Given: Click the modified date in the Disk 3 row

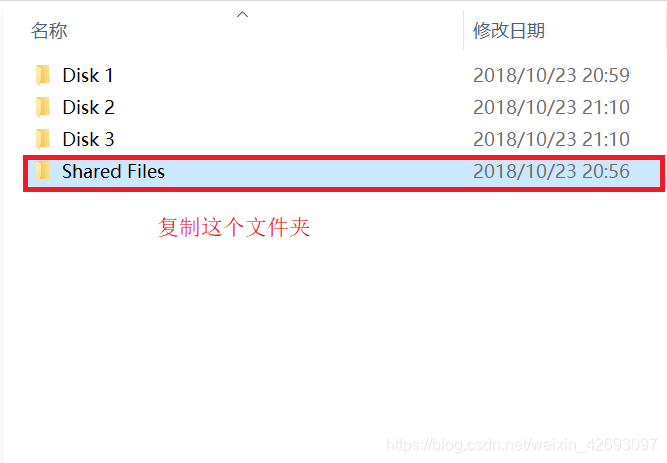Looking at the screenshot, I should [x=551, y=139].
